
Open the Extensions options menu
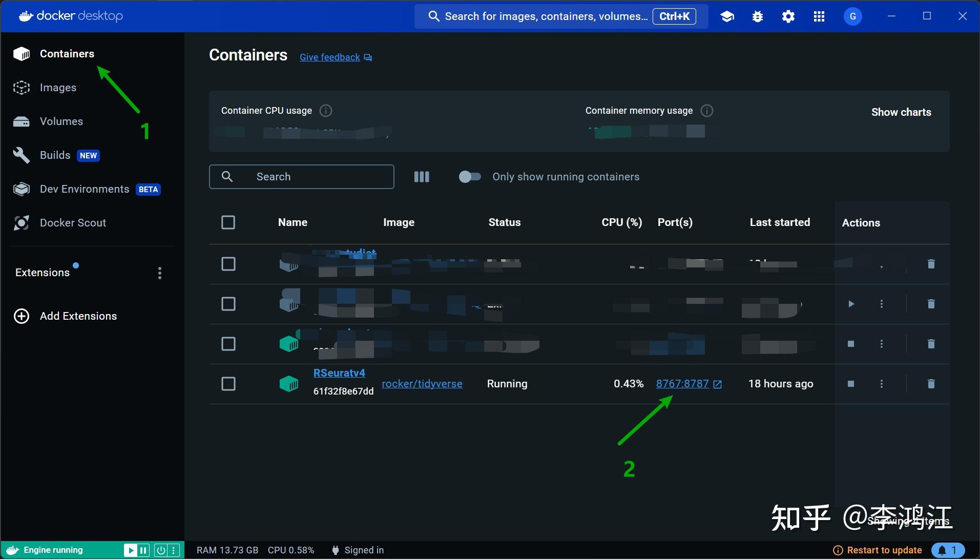coord(159,273)
